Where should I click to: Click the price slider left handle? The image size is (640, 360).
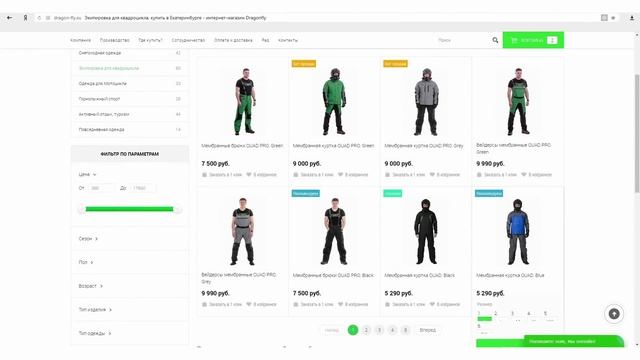click(81, 209)
